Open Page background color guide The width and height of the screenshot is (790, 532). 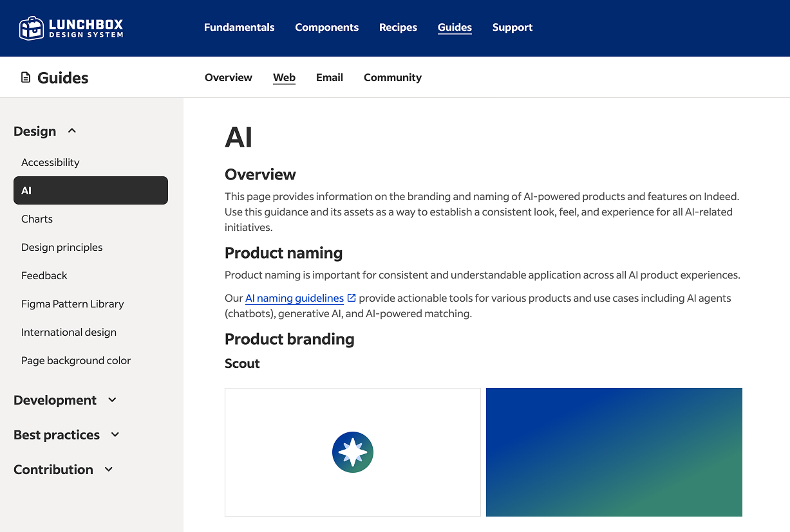tap(91, 360)
